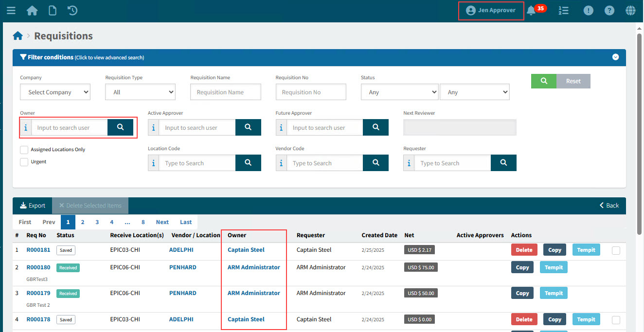Image resolution: width=644 pixels, height=332 pixels.
Task: Click the green search button
Action: [544, 81]
